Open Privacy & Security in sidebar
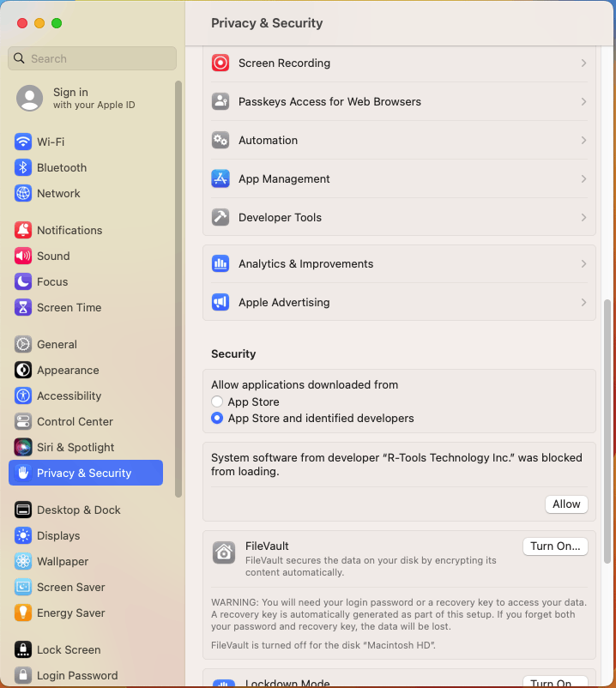This screenshot has width=616, height=688. (x=86, y=473)
